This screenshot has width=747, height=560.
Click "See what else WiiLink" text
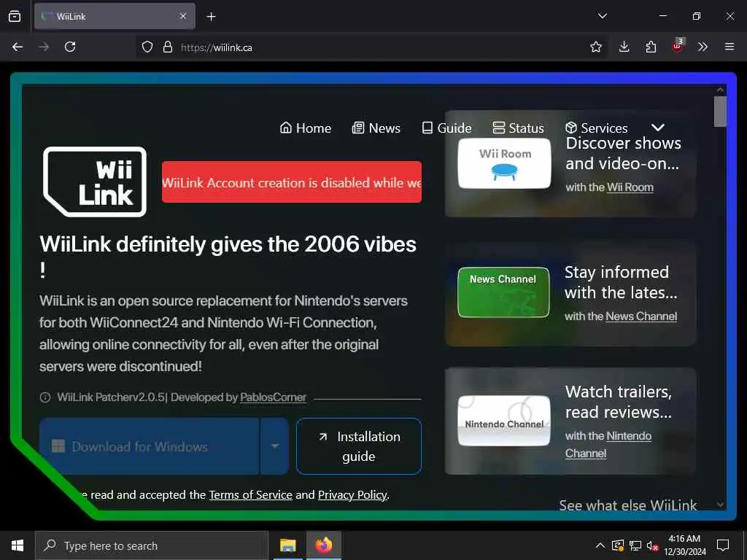click(628, 505)
